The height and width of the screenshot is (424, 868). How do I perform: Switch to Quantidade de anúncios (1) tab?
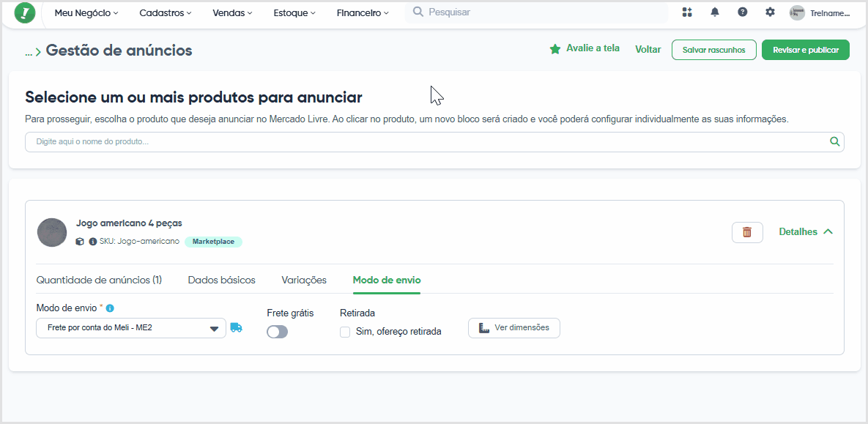(x=99, y=280)
